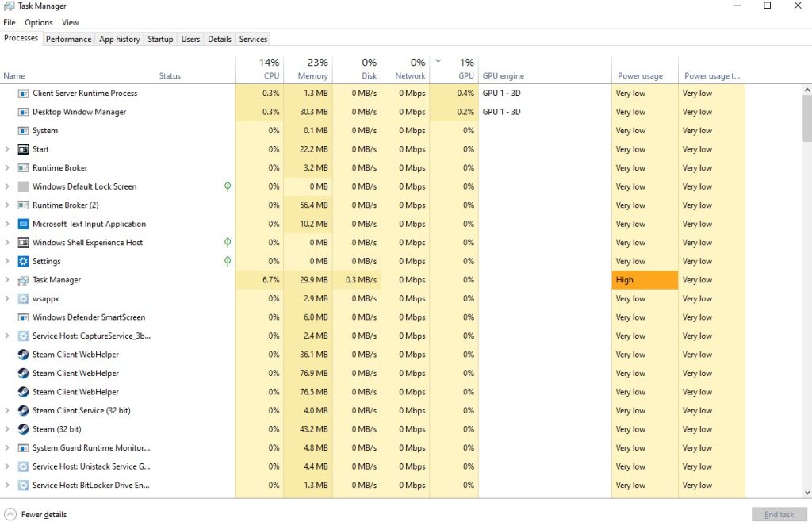
Task: Click the Desktop Window Manager process icon
Action: pyautogui.click(x=23, y=112)
